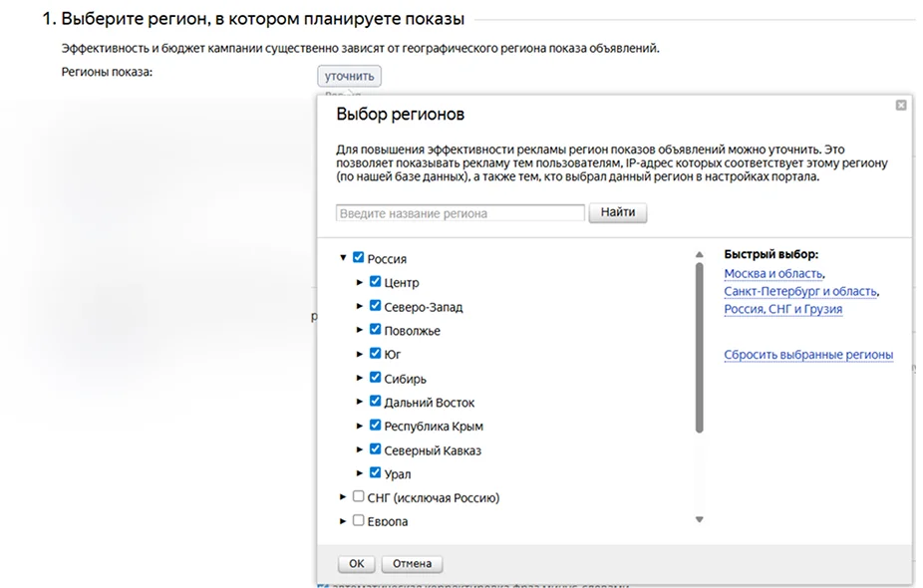Click the Найти search button
The height and width of the screenshot is (588, 923).
click(x=618, y=212)
